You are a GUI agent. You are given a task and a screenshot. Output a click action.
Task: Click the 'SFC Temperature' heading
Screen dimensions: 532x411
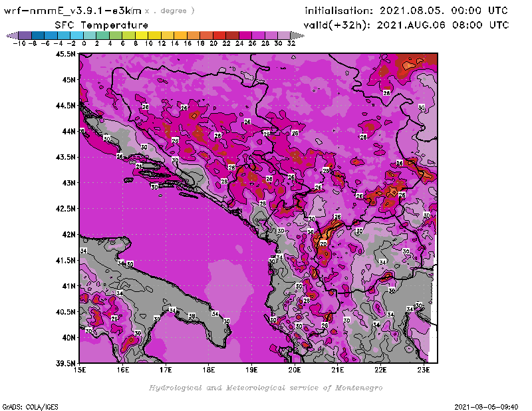(102, 25)
